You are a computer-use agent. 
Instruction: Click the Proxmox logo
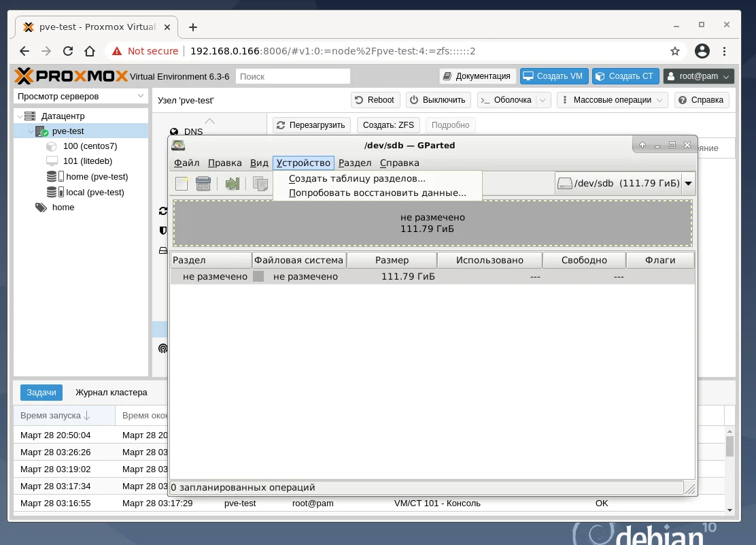[x=71, y=76]
